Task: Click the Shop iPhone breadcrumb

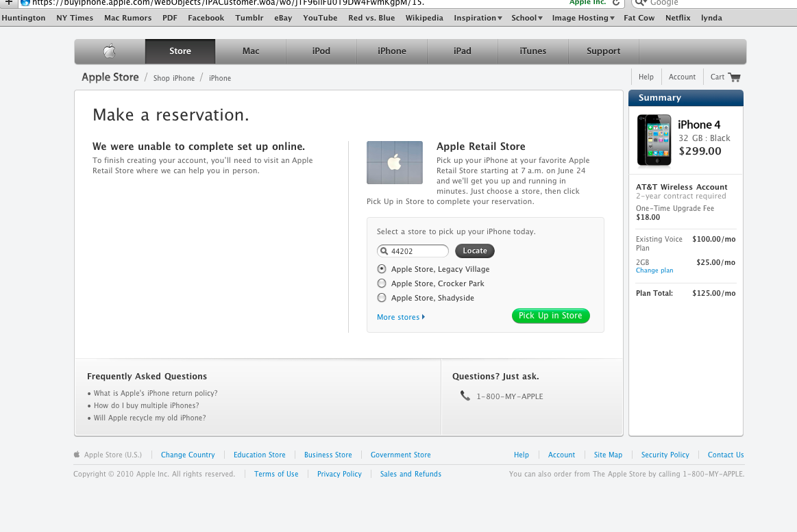Action: 174,78
